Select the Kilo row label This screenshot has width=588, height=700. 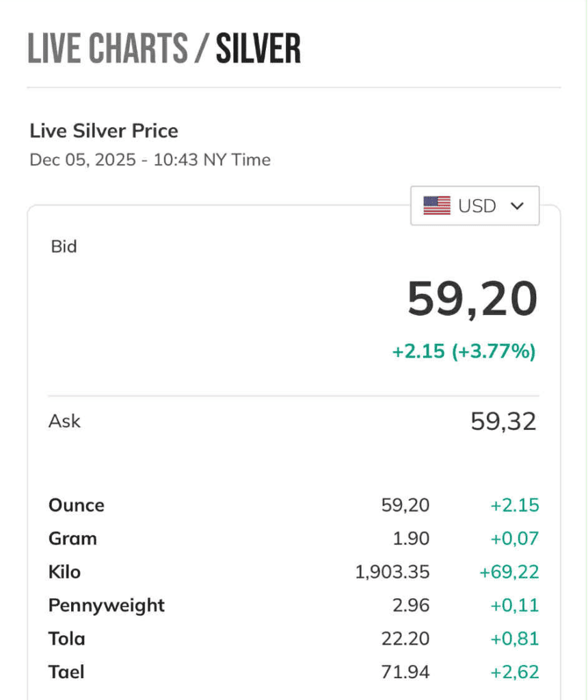pos(64,571)
